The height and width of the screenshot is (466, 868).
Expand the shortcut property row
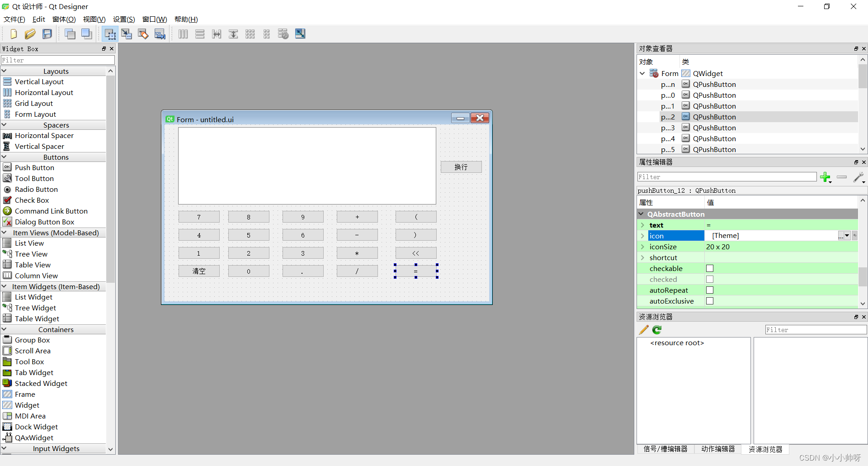(x=642, y=257)
